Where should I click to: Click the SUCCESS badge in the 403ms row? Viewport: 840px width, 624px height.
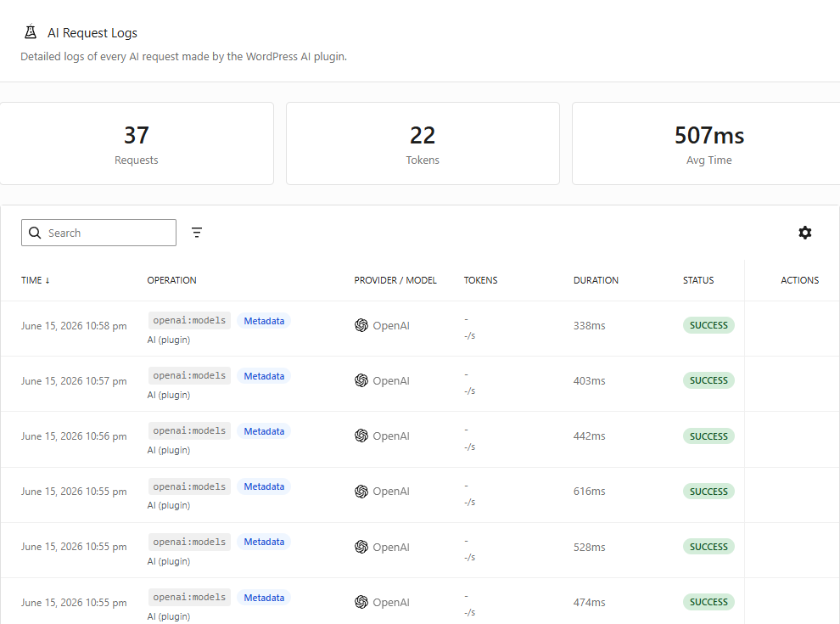pos(708,380)
